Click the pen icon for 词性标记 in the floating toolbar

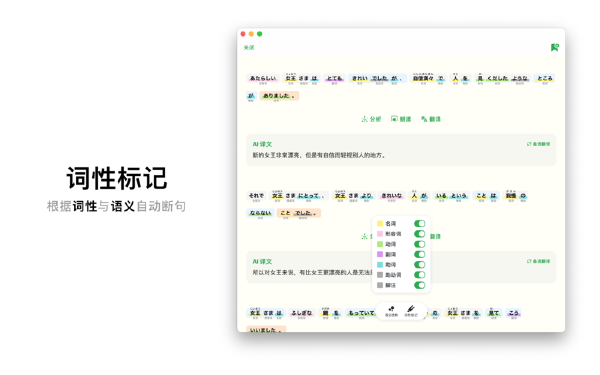coord(411,309)
